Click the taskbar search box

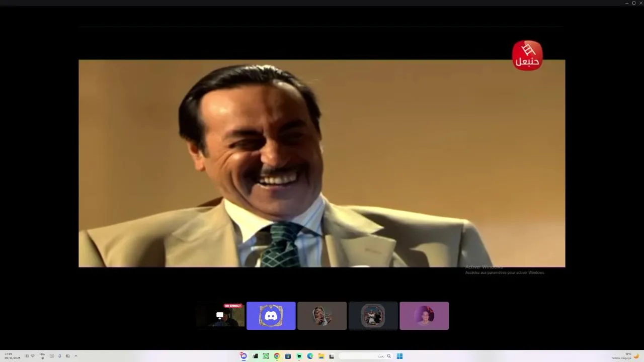(x=366, y=356)
